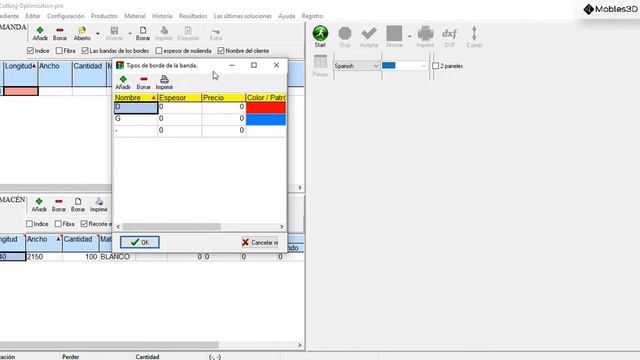The width and height of the screenshot is (640, 360).
Task: Select the pink Longitud cell in the demand table
Action: pyautogui.click(x=21, y=91)
